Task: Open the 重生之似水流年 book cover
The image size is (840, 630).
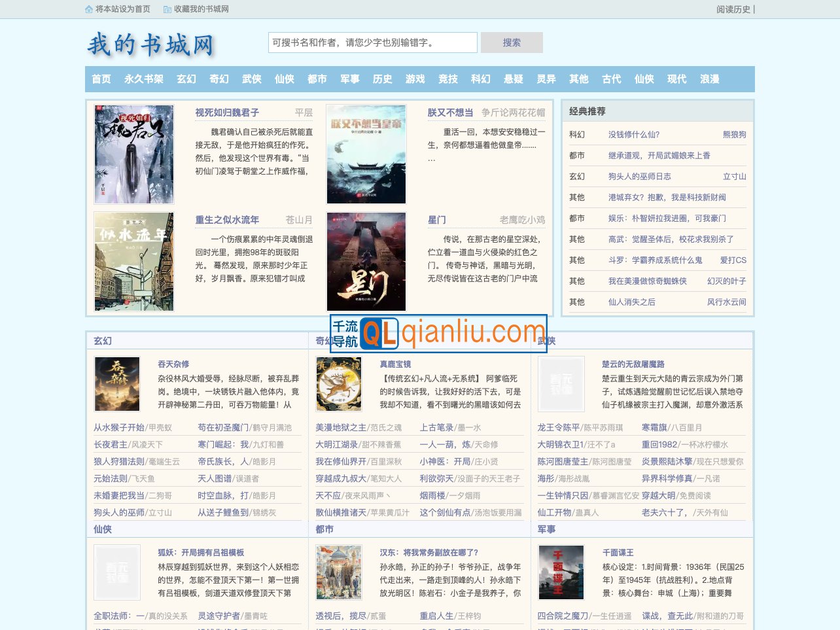Action: tap(134, 261)
